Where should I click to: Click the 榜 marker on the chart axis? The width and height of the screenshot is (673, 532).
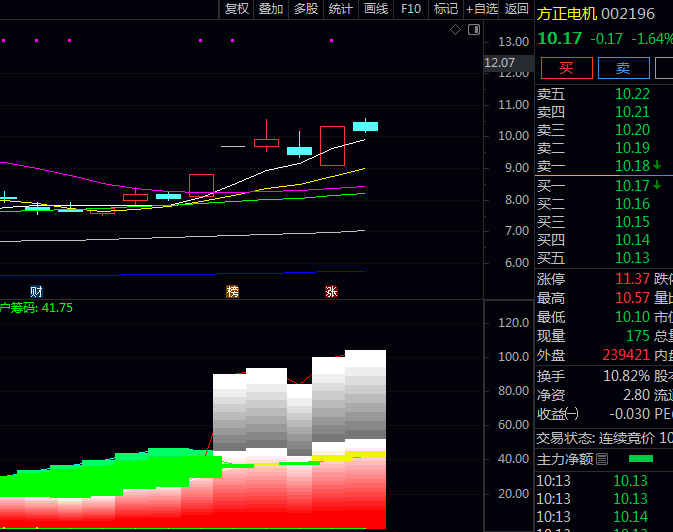232,292
